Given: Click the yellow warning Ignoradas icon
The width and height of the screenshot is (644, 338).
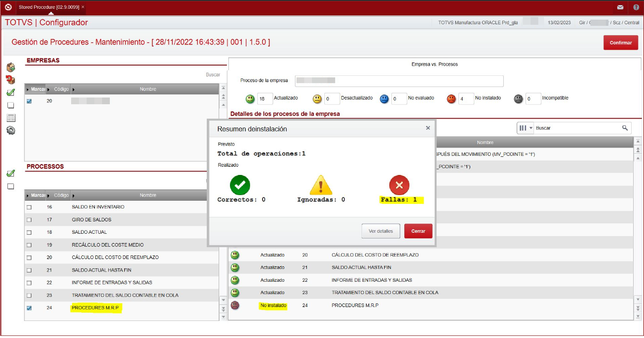Looking at the screenshot, I should click(321, 185).
